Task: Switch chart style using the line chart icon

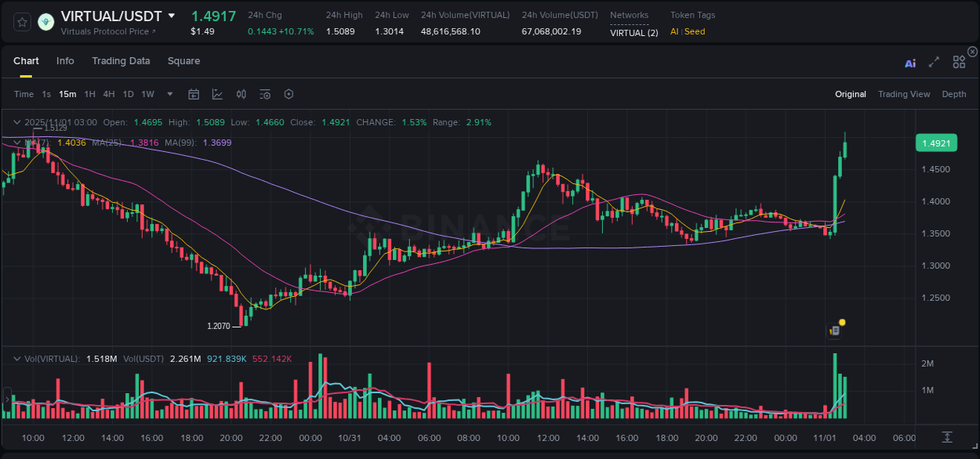Action: click(x=217, y=94)
